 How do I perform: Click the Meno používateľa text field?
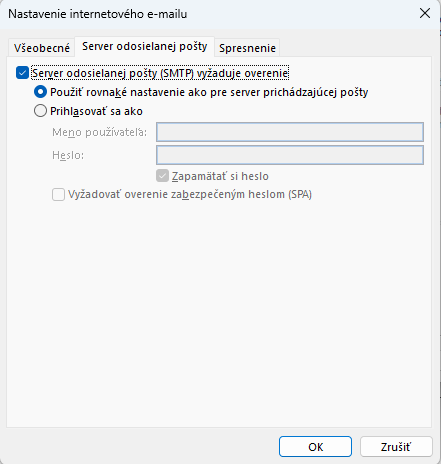290,132
